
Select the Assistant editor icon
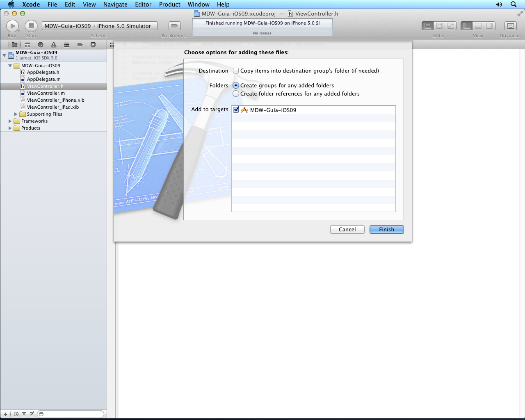point(439,26)
